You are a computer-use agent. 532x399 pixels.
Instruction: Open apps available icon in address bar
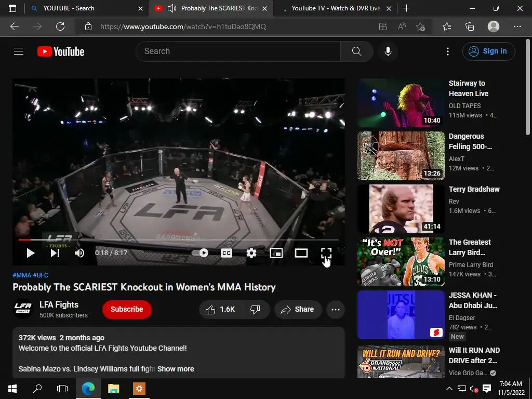pyautogui.click(x=383, y=26)
